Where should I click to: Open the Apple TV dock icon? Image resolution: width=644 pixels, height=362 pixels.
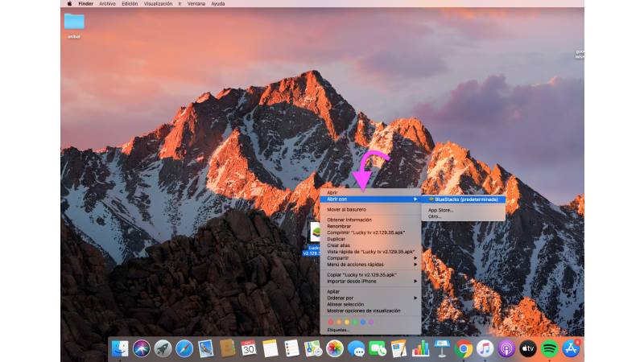tap(528, 348)
